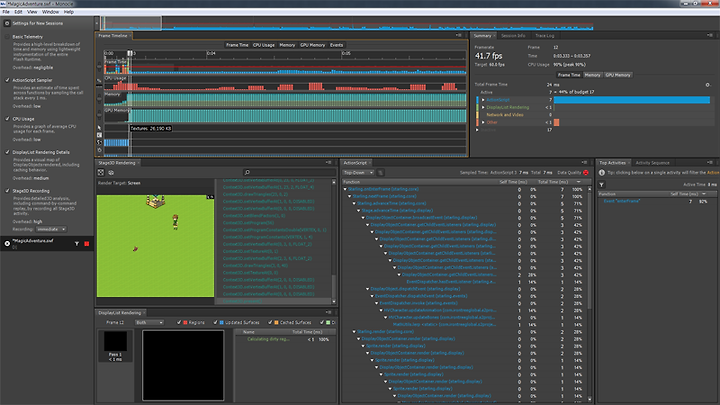Expand the Other row in Summary
This screenshot has height=405, width=720.
point(483,122)
